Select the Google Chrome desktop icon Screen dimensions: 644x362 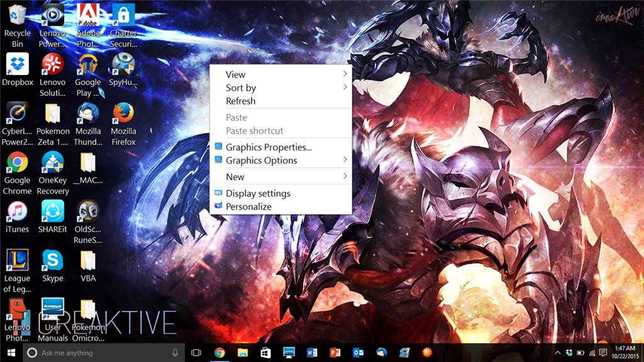[x=17, y=173]
